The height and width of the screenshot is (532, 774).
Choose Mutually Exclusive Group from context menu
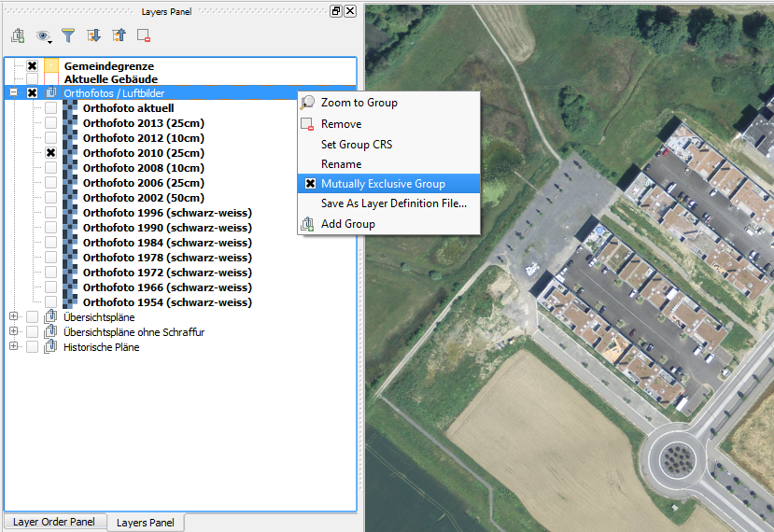click(383, 184)
